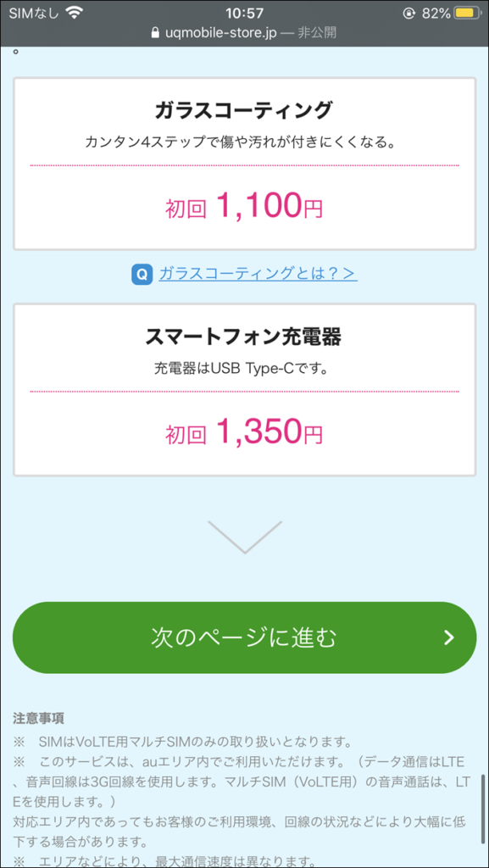Tap the 注意事項 heading

click(38, 719)
